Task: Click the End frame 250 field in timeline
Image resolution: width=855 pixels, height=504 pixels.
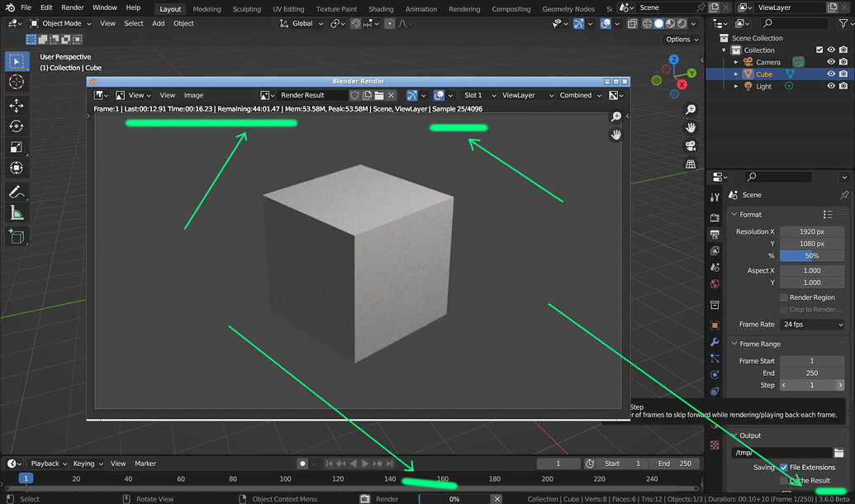Action: click(675, 464)
